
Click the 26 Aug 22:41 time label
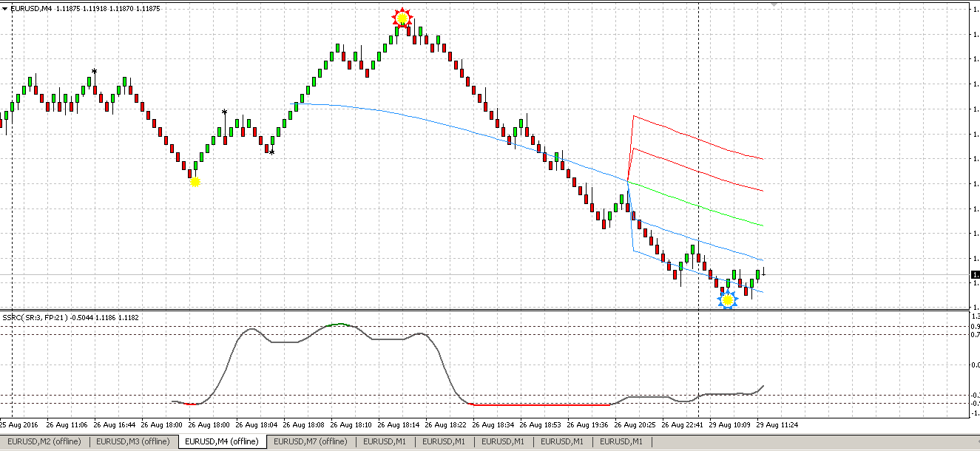pyautogui.click(x=683, y=425)
